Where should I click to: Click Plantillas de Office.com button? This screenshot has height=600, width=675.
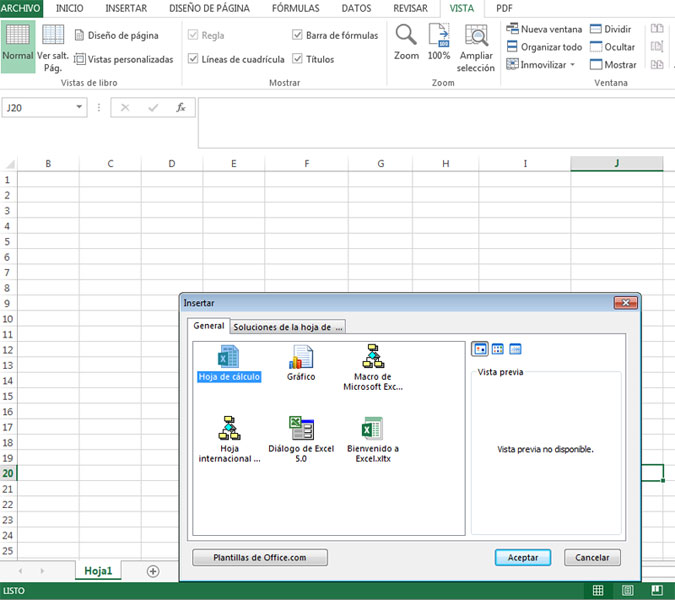pos(260,557)
